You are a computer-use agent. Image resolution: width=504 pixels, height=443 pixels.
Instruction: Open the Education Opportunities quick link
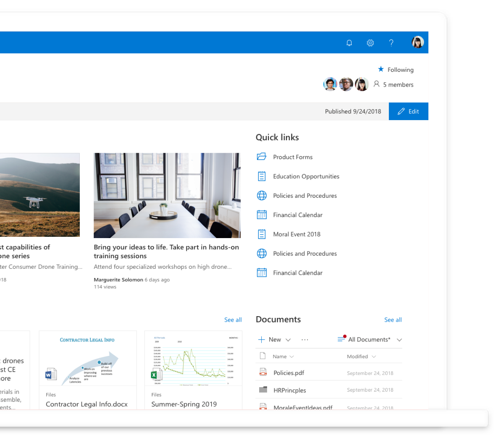[x=306, y=176]
